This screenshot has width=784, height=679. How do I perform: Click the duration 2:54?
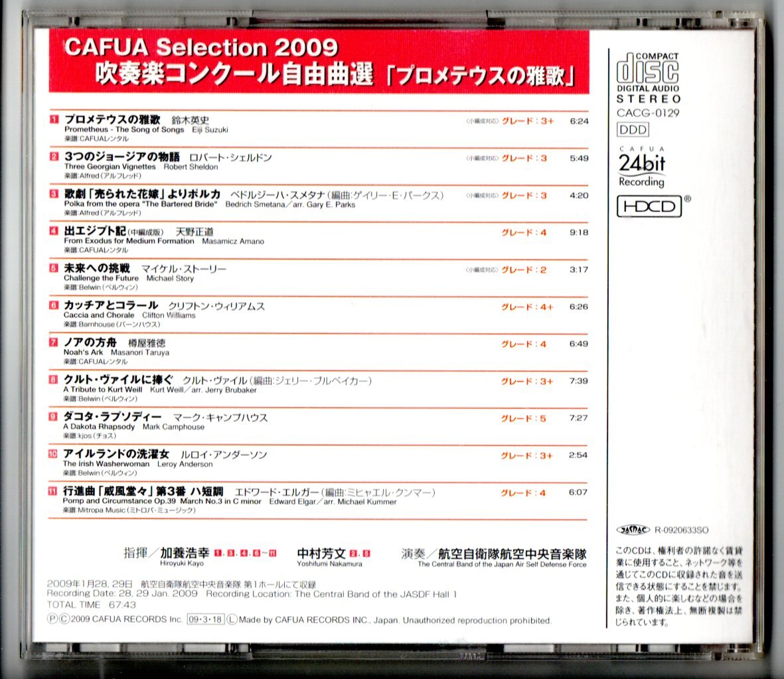pos(578,455)
